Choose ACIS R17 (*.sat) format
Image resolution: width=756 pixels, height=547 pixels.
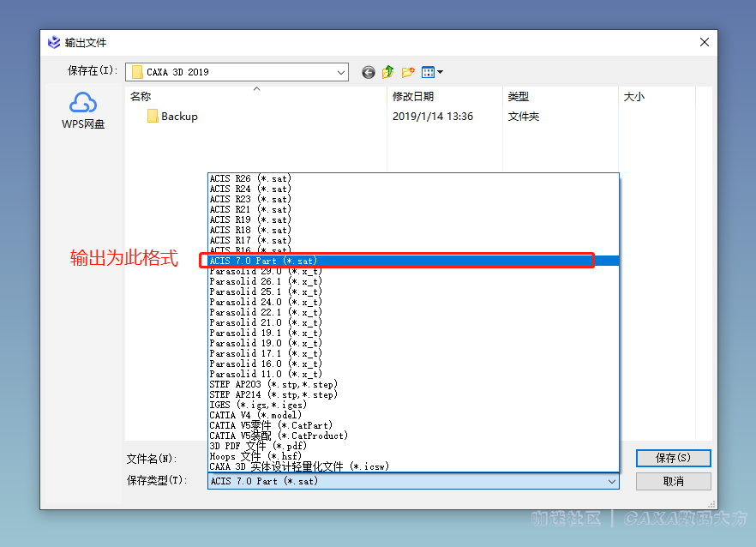coord(413,240)
